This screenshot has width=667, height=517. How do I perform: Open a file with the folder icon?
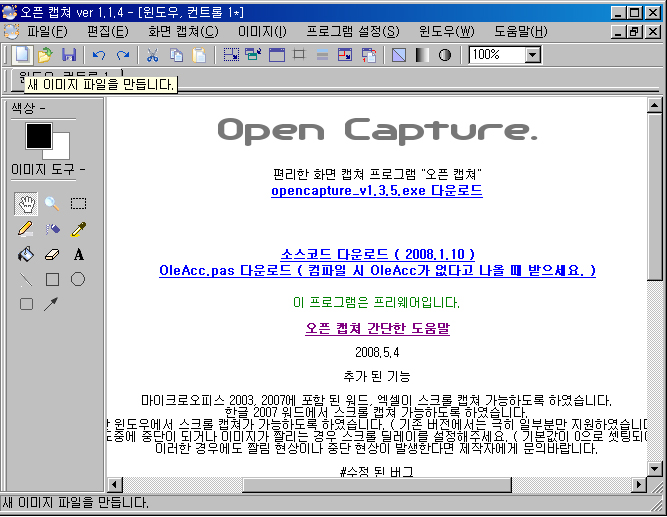(45, 55)
